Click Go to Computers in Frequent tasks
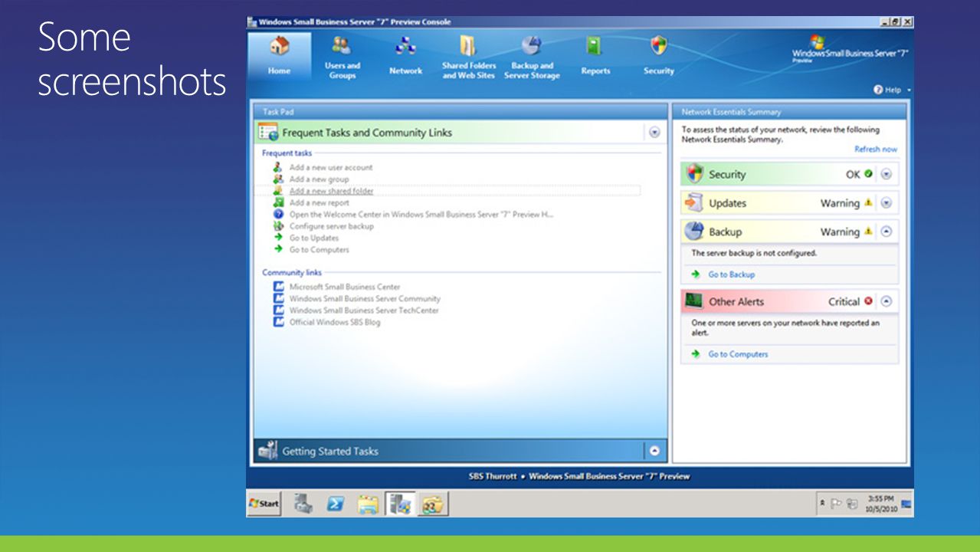The image size is (980, 552). click(319, 250)
